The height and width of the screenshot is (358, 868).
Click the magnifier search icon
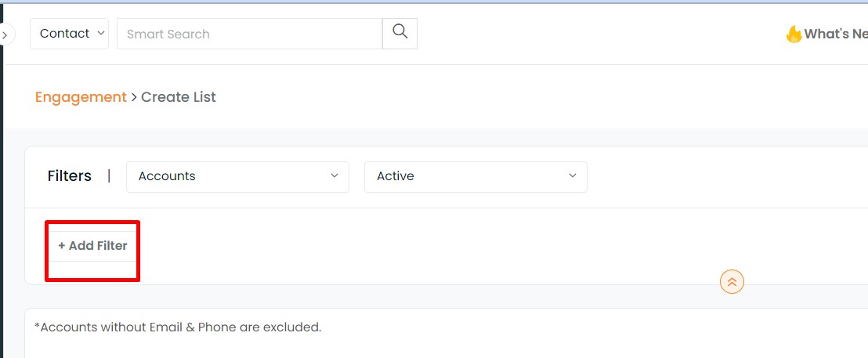[400, 33]
